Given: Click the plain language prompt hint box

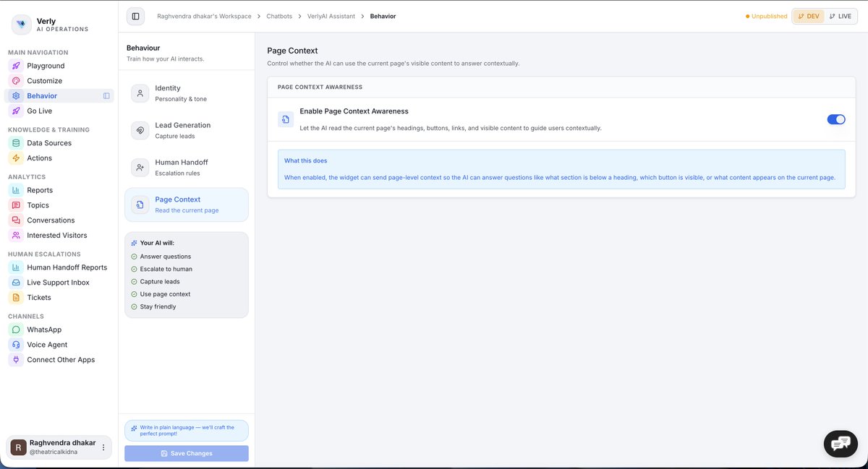Looking at the screenshot, I should point(187,431).
